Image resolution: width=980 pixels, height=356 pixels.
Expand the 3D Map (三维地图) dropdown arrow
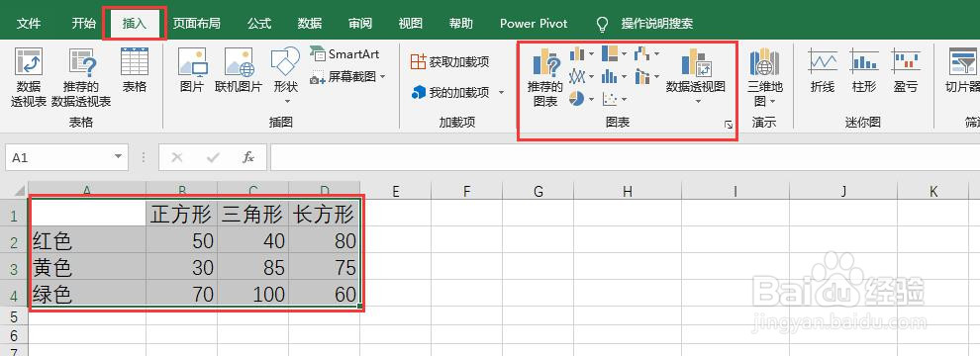[773, 101]
